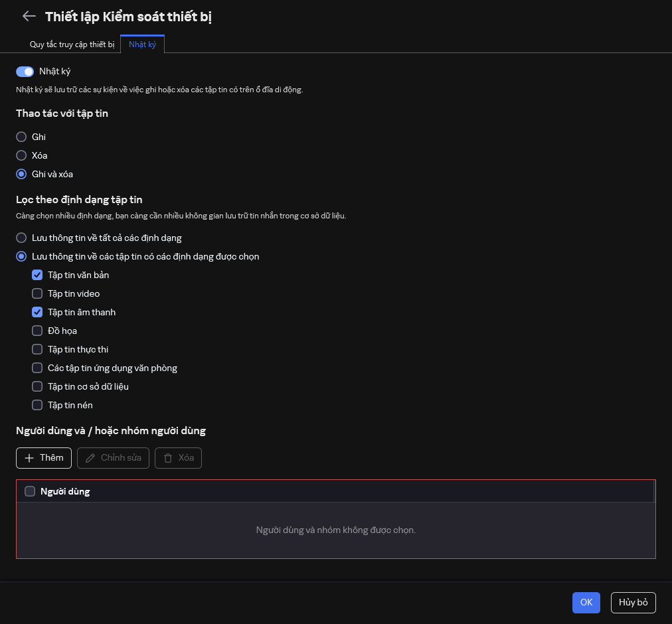Image resolution: width=672 pixels, height=624 pixels.
Task: Click the plus icon on Thêm
Action: tap(29, 458)
